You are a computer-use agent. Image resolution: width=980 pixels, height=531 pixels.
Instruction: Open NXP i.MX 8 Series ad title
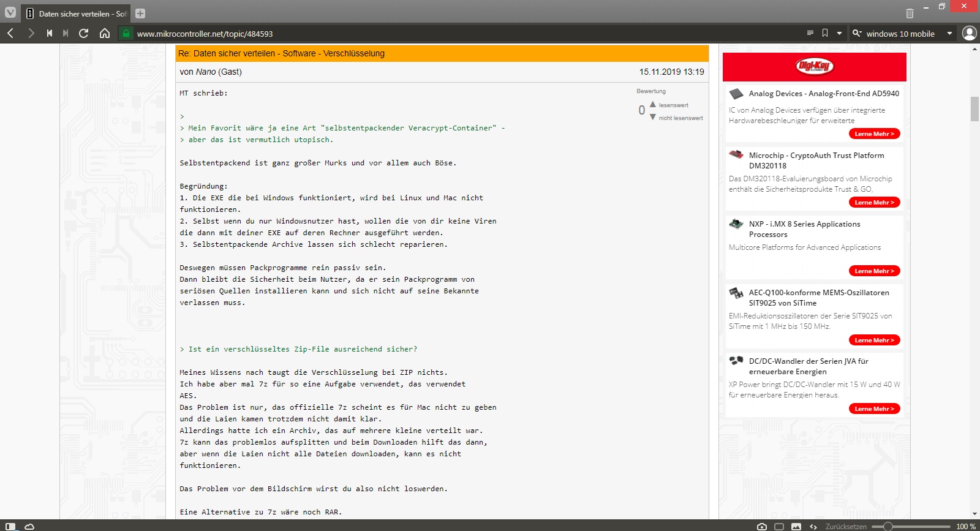tap(805, 229)
